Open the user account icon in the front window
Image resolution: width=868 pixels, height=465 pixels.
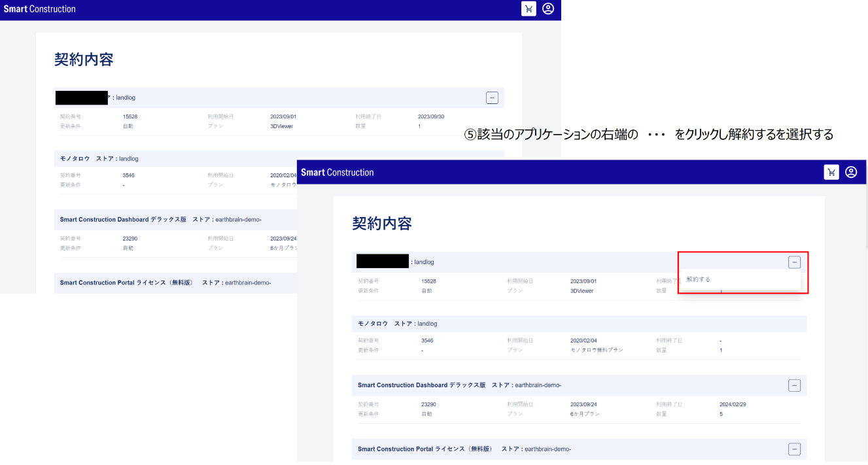pyautogui.click(x=851, y=173)
